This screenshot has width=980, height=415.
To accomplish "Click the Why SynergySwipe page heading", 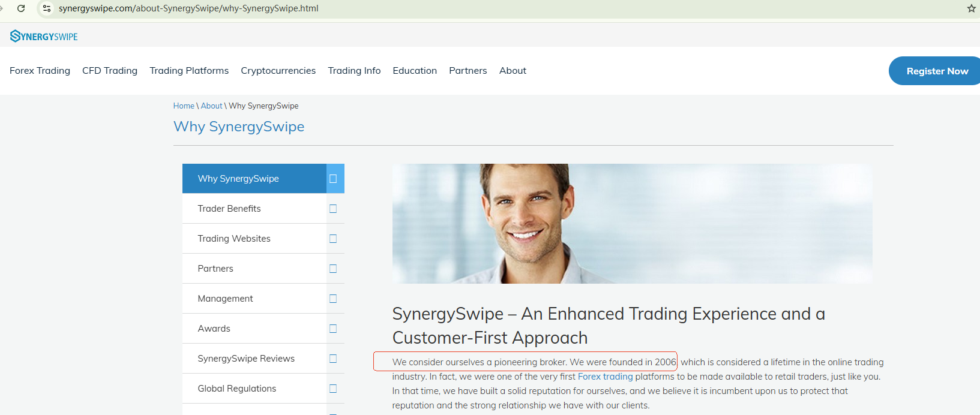I will (x=239, y=127).
